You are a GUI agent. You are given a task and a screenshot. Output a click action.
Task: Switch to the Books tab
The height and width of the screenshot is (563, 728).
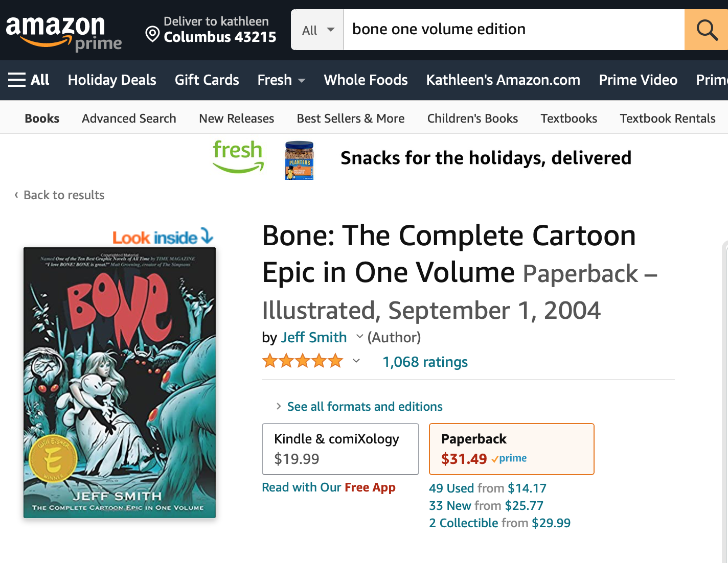click(41, 118)
